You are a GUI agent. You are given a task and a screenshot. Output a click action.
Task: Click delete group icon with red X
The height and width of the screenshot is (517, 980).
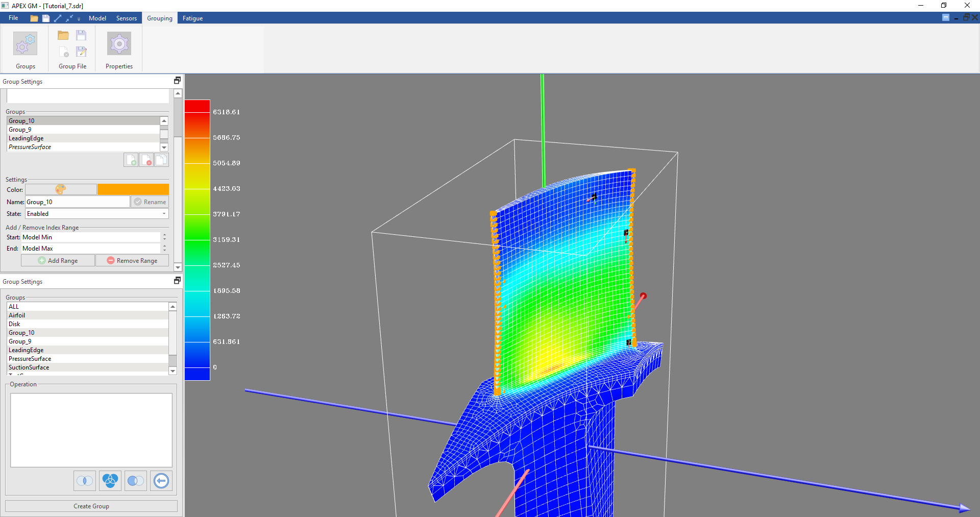coord(146,160)
